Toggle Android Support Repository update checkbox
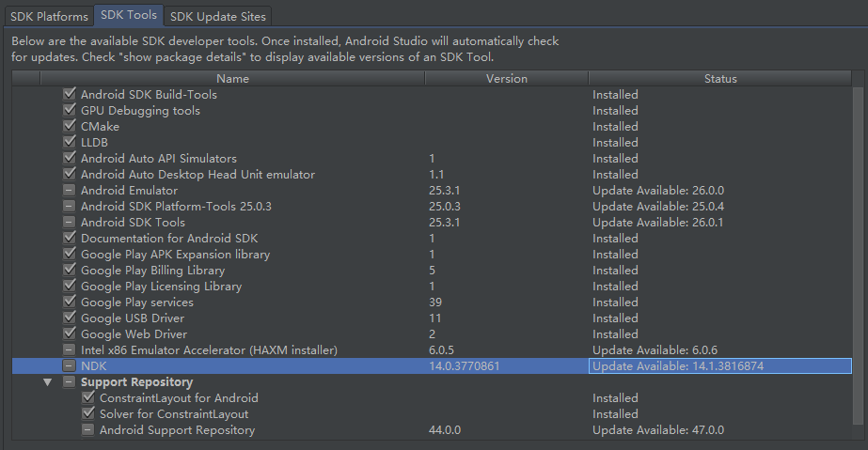Viewport: 868px width, 450px height. [87, 430]
